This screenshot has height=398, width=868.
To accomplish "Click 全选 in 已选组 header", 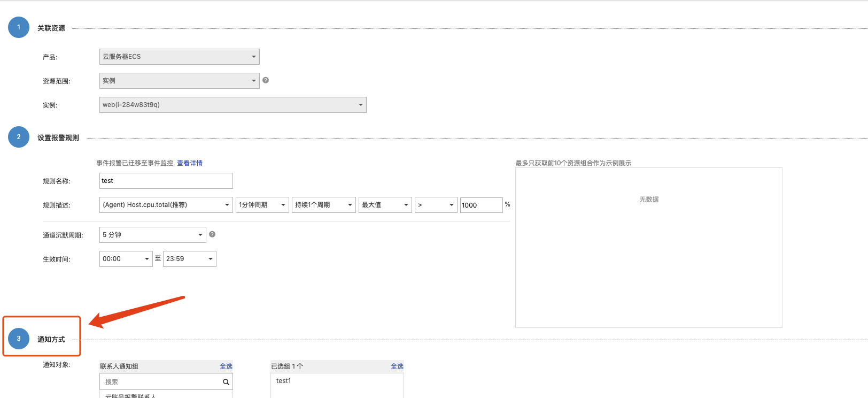I will pos(397,366).
